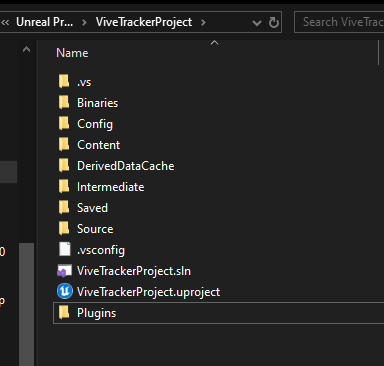Click the Visual Studio solution file icon
Image resolution: width=384 pixels, height=366 pixels.
tap(64, 271)
